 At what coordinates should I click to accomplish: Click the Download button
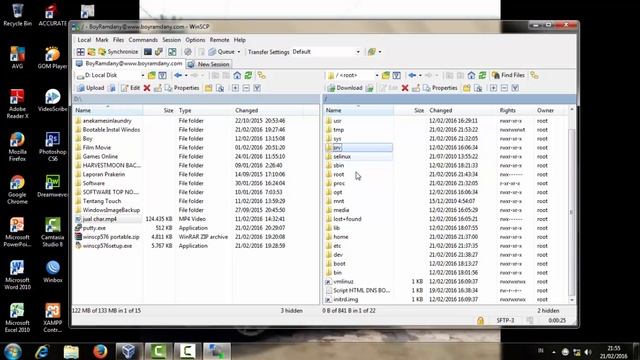click(x=345, y=88)
